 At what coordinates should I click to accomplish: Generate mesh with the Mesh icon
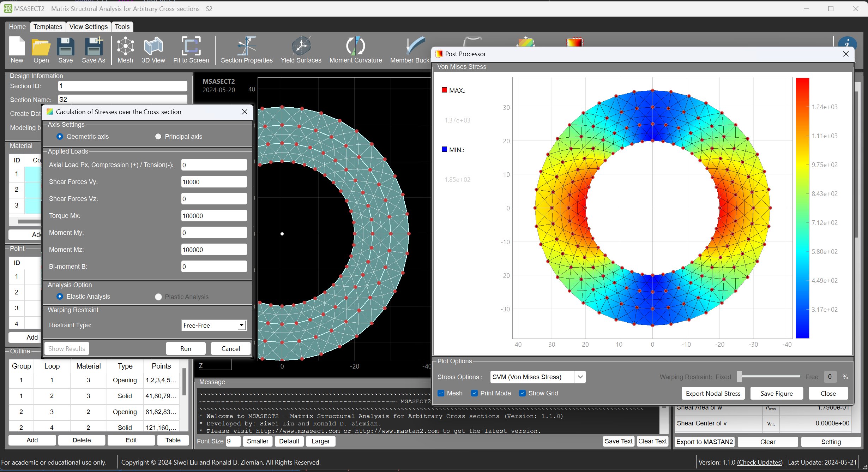(x=125, y=50)
